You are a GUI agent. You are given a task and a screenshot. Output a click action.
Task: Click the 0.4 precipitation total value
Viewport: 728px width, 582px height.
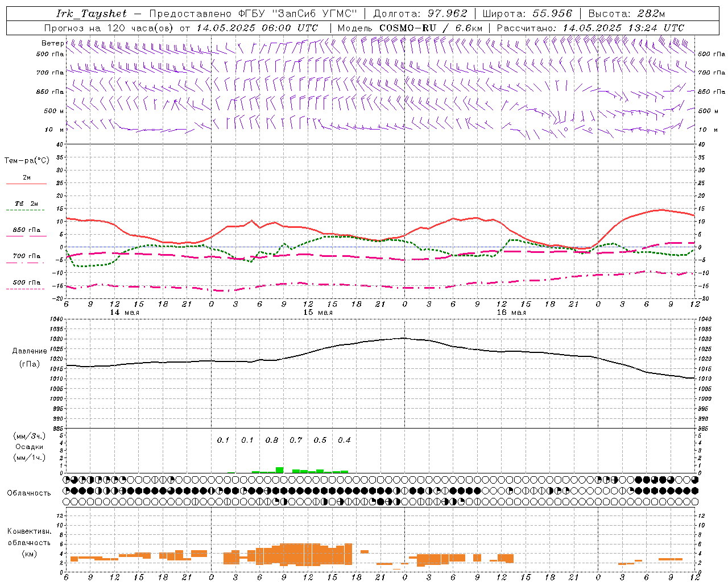click(344, 440)
